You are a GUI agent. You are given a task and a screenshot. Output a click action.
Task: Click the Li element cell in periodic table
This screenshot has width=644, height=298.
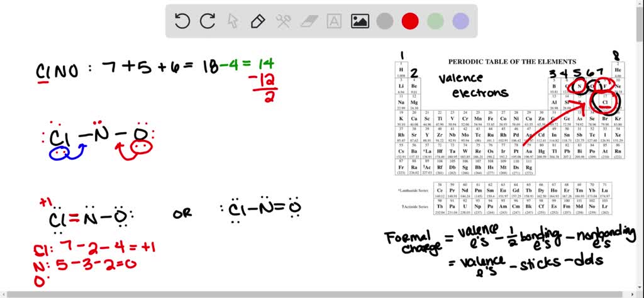[401, 86]
